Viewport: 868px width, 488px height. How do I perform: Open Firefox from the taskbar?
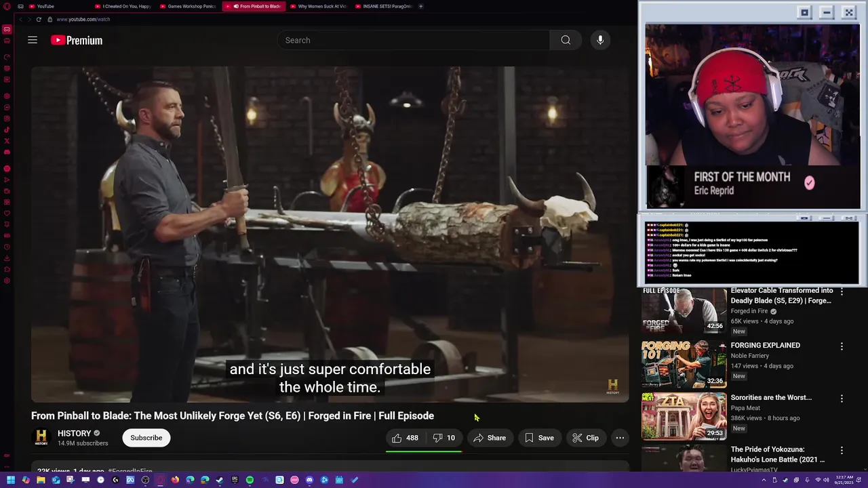[x=175, y=480]
